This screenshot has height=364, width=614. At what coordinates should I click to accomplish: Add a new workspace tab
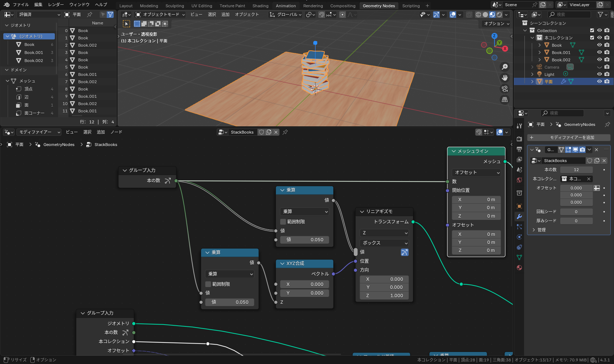427,5
